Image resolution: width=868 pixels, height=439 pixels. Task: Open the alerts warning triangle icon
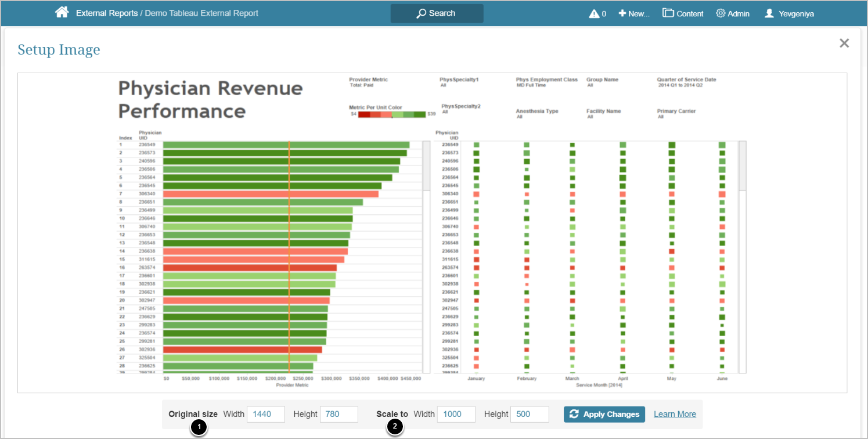pyautogui.click(x=594, y=13)
